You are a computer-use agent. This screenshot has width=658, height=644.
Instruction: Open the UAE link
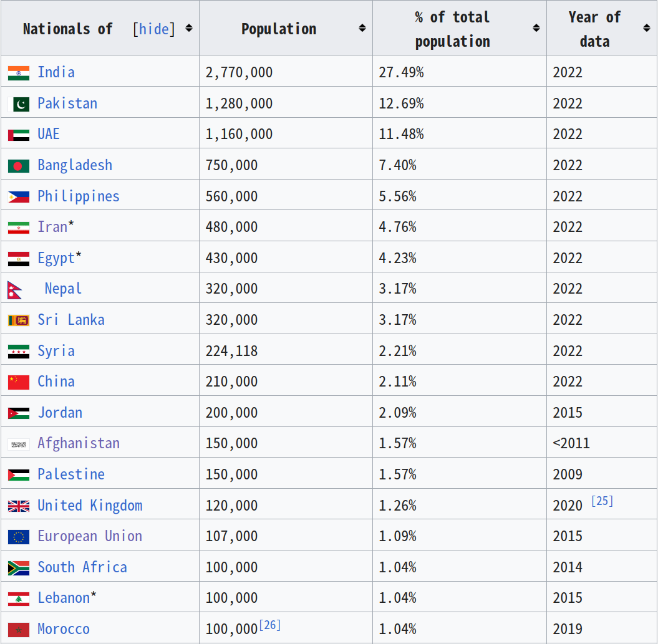point(49,134)
